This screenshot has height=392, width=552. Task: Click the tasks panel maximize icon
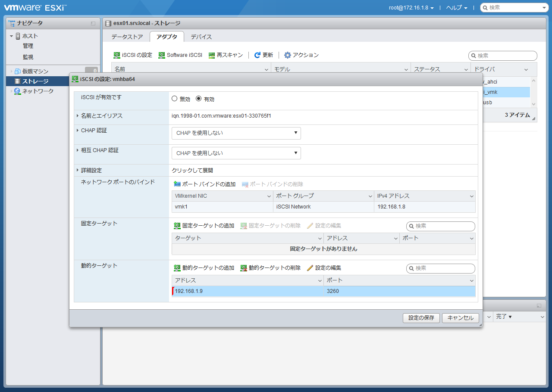539,305
